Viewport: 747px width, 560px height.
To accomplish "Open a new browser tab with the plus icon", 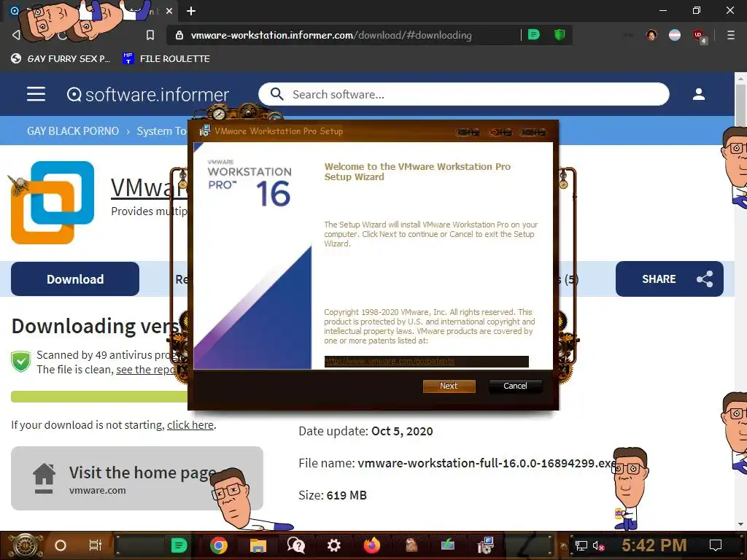I will (191, 11).
